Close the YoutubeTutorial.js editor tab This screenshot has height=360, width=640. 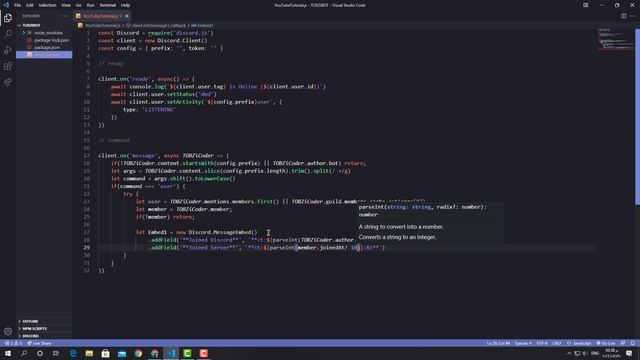pyautogui.click(x=127, y=16)
